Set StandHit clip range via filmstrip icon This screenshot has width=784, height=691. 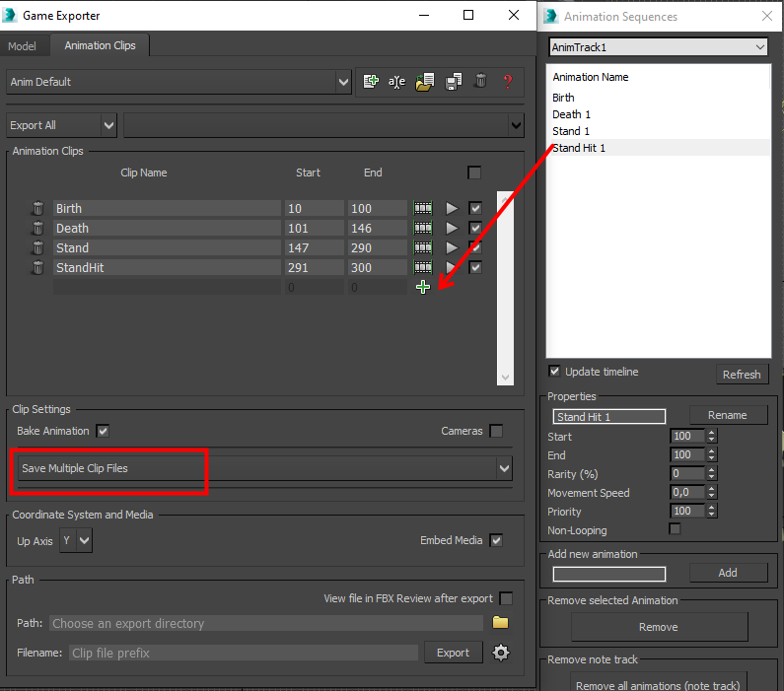423,268
